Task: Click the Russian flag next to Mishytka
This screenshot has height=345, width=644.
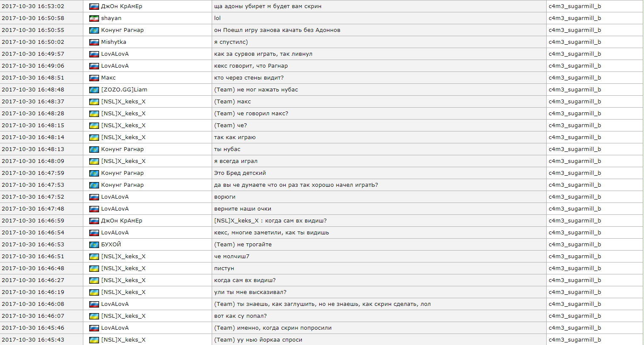Action: tap(94, 42)
